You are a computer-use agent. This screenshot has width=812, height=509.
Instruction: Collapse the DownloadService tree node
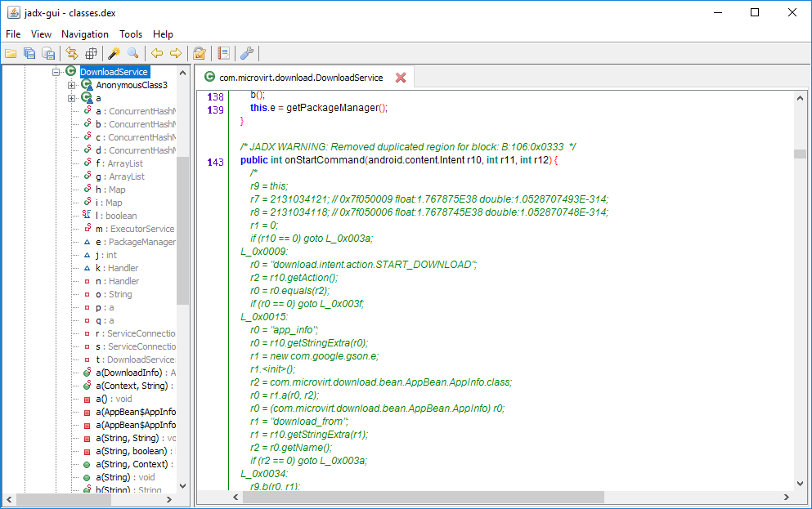(56, 72)
